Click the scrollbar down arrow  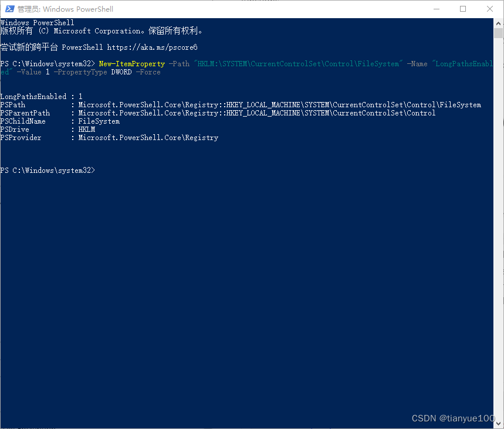coord(499,424)
